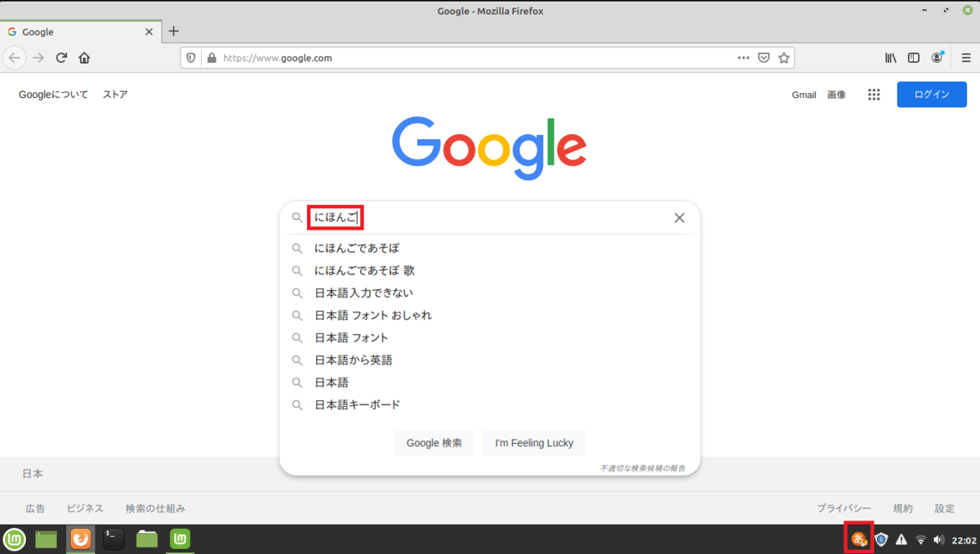980x554 pixels.
Task: Click Firefox icon in the taskbar
Action: (81, 539)
